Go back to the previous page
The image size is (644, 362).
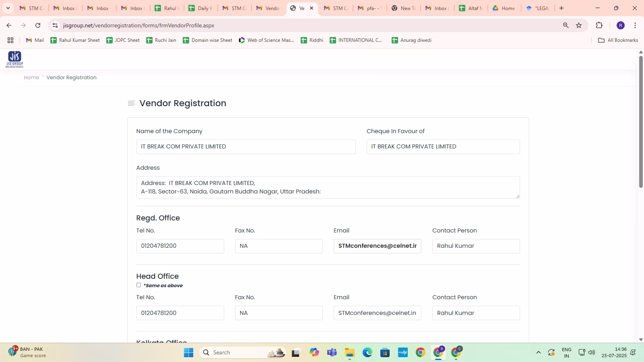point(9,25)
